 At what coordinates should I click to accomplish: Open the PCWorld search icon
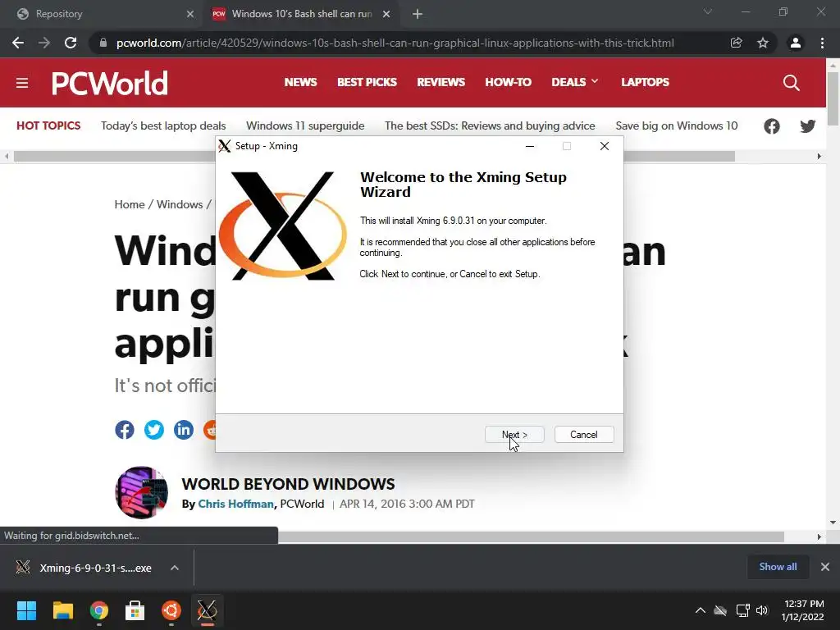[x=792, y=83]
